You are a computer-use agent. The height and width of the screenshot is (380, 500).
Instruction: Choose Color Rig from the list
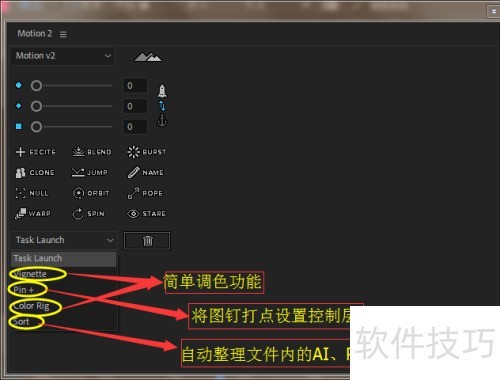[x=31, y=306]
